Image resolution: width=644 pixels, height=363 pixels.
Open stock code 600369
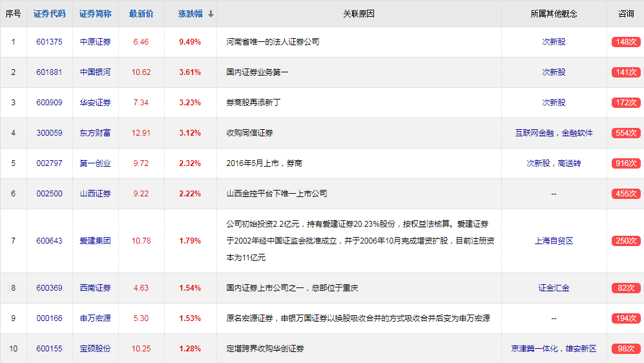coord(49,288)
